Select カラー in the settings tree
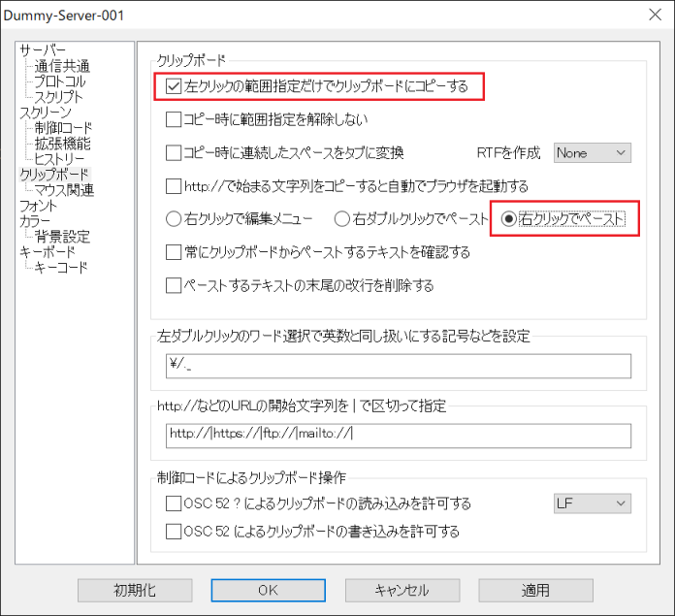 coord(35,221)
